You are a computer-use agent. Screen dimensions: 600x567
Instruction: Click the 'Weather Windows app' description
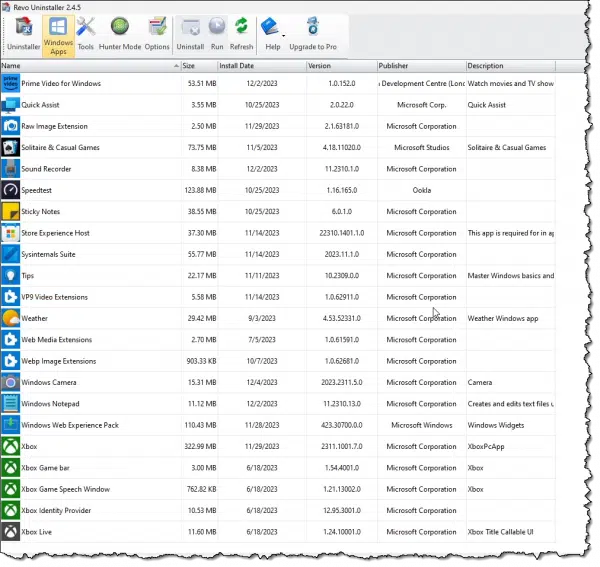503,318
